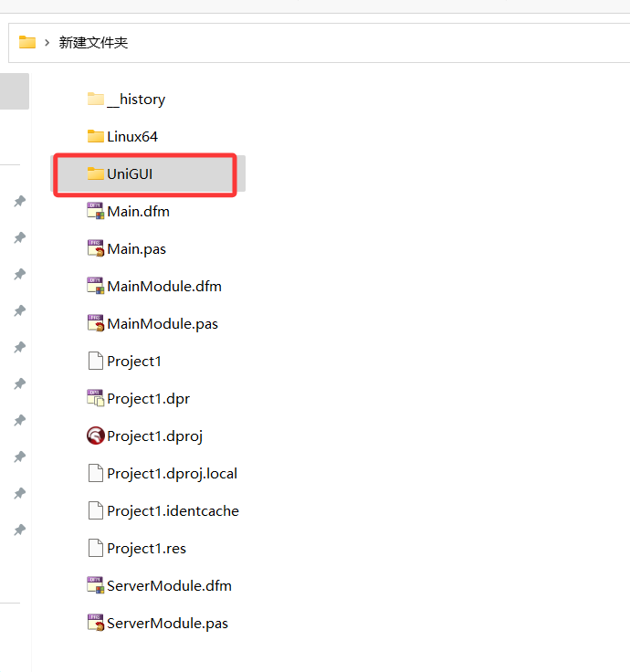Click the blank icon beside Project1
Viewport: 630px width, 672px height.
pyautogui.click(x=96, y=361)
